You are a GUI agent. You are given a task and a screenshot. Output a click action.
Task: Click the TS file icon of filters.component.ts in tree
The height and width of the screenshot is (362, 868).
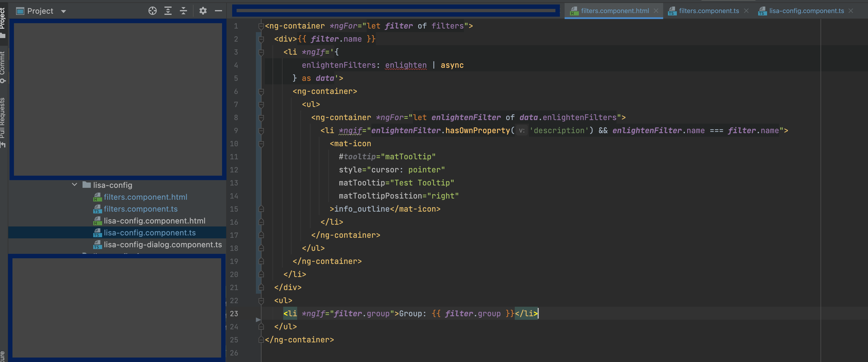97,209
